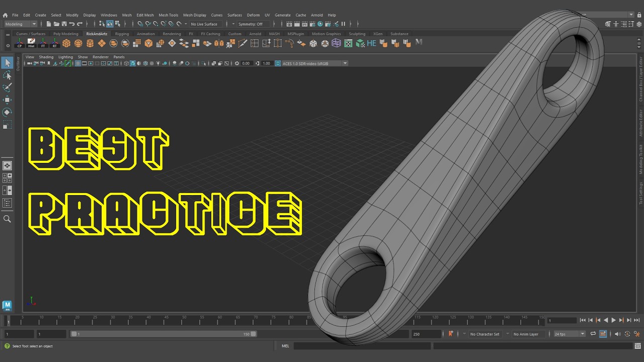Viewport: 644px width, 362px height.
Task: Open the purple wireframe cube shelf tool
Action: 336,43
